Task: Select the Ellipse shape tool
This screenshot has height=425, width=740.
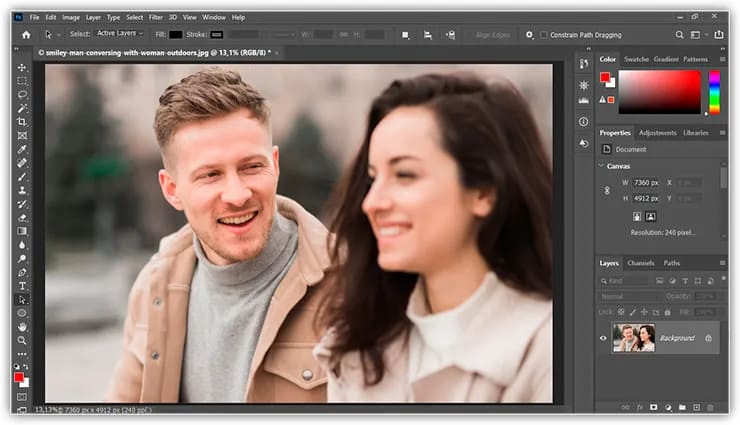Action: [22, 313]
